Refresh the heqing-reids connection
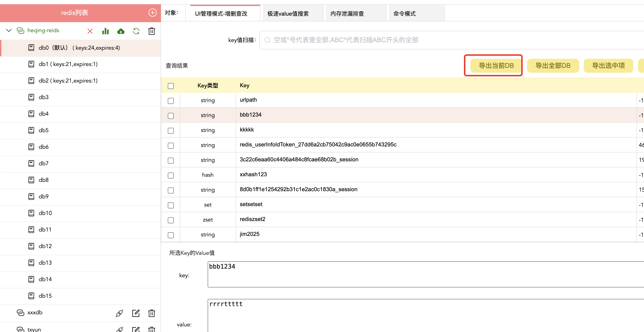This screenshot has height=332, width=644. click(136, 31)
